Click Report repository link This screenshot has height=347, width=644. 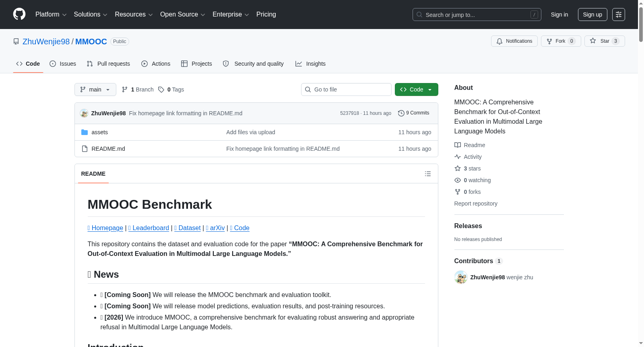pyautogui.click(x=476, y=204)
